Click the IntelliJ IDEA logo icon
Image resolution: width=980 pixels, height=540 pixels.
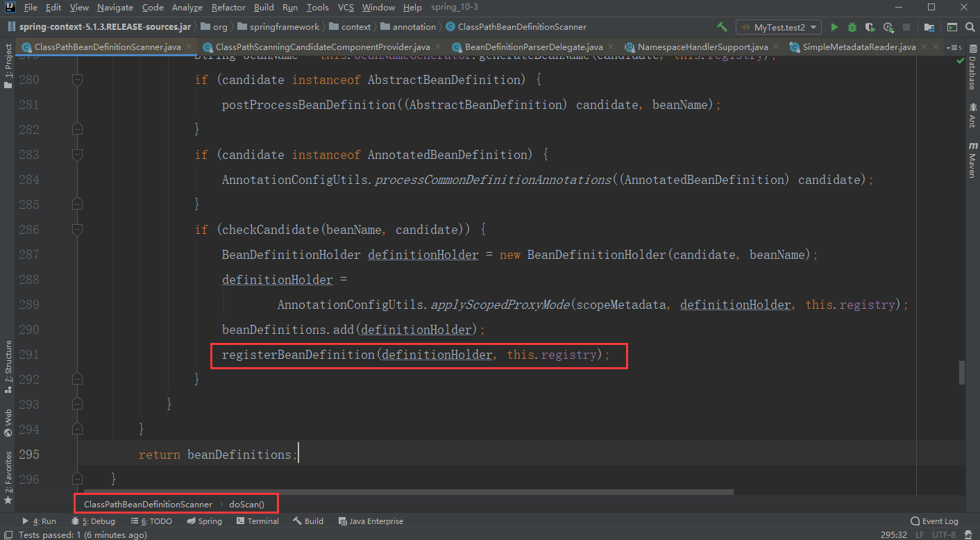(x=8, y=8)
